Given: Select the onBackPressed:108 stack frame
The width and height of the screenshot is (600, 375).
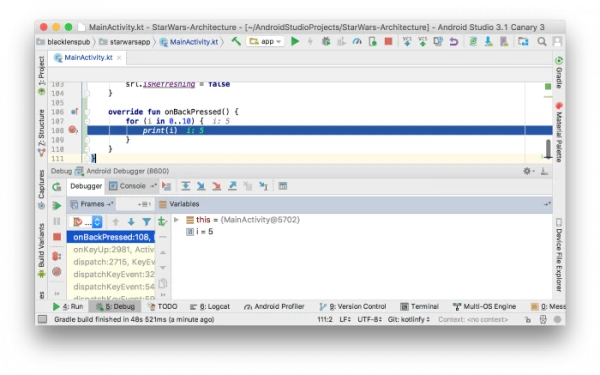Looking at the screenshot, I should pyautogui.click(x=111, y=237).
